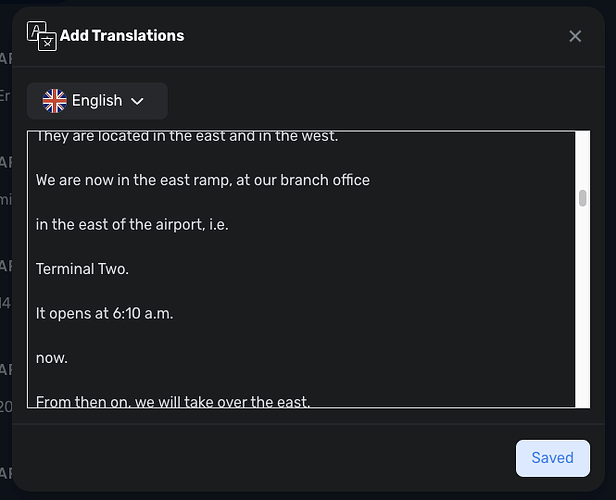
Task: Click scrollbar track above the thumb
Action: [x=583, y=161]
